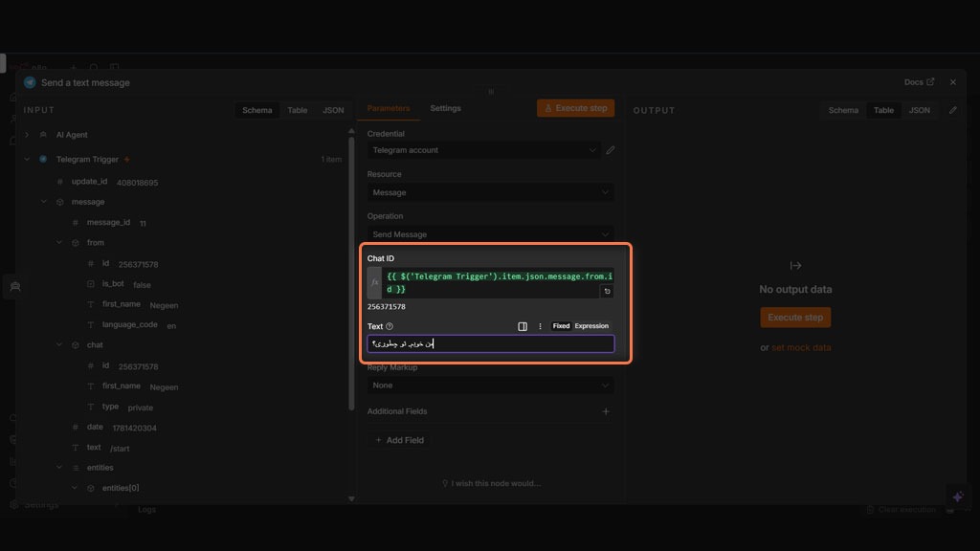Collapse the entities array
Screen dimensions: 980x551
(x=58, y=467)
